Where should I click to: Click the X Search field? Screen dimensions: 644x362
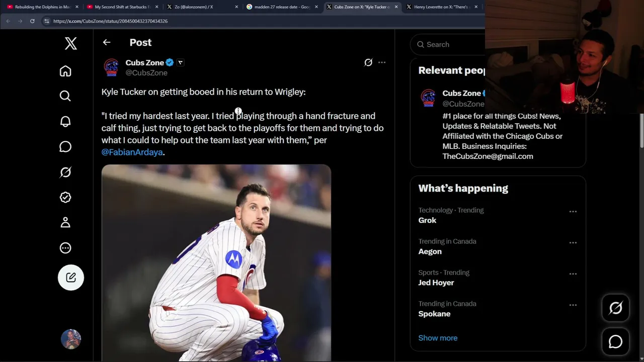pyautogui.click(x=448, y=44)
